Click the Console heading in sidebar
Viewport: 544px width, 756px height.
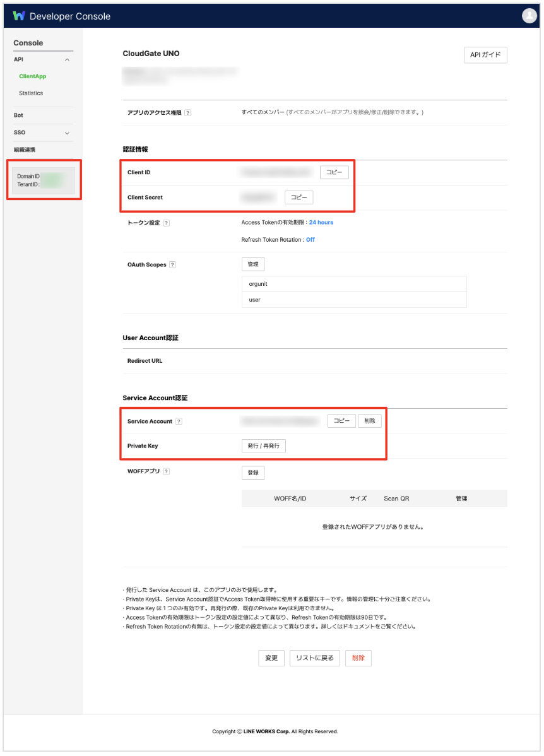click(x=28, y=43)
